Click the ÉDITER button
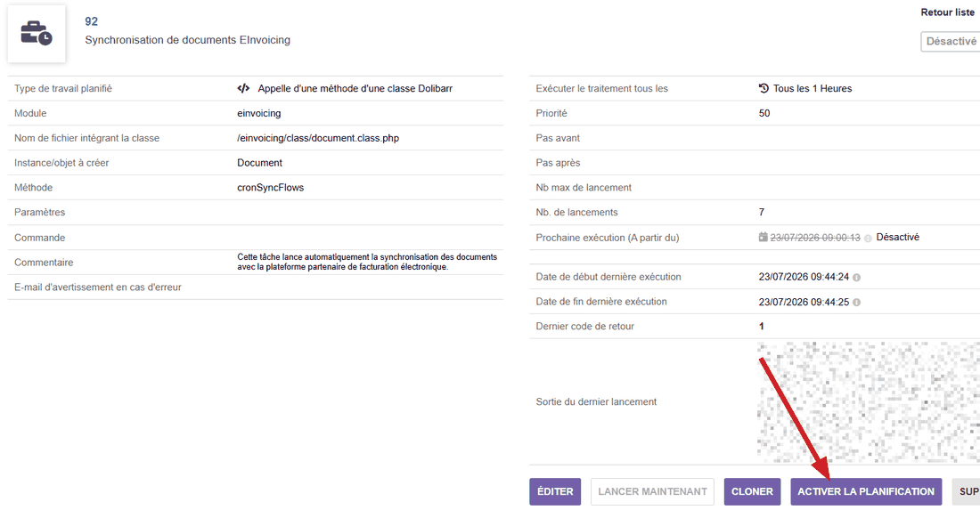This screenshot has width=980, height=510. pyautogui.click(x=555, y=491)
